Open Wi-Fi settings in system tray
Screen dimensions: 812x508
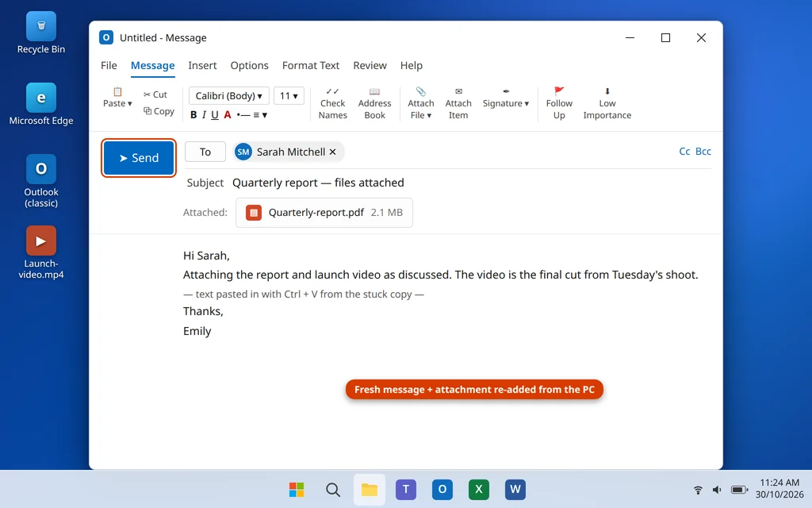698,489
